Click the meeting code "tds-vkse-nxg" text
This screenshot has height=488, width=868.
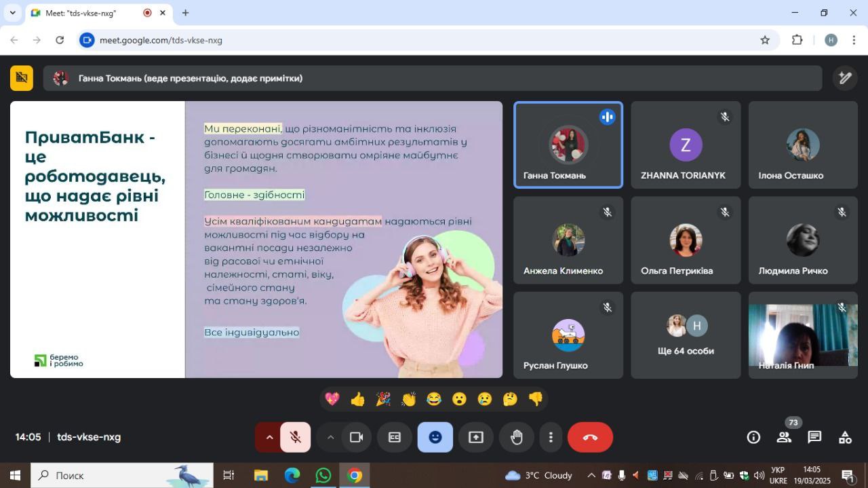(x=89, y=437)
